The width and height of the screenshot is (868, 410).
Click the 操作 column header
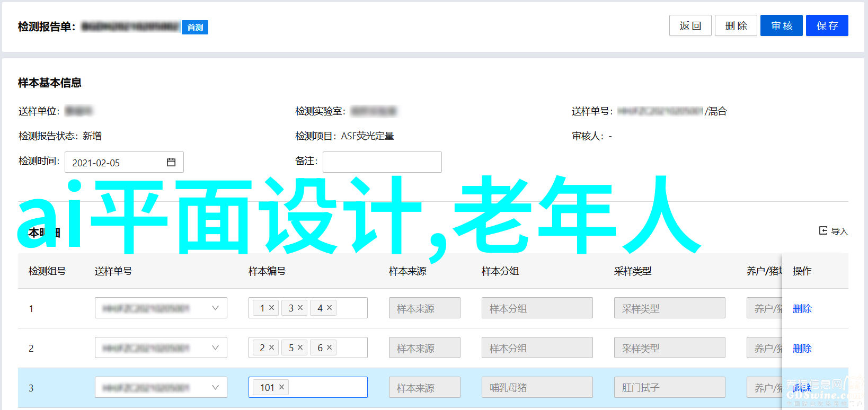(x=802, y=271)
